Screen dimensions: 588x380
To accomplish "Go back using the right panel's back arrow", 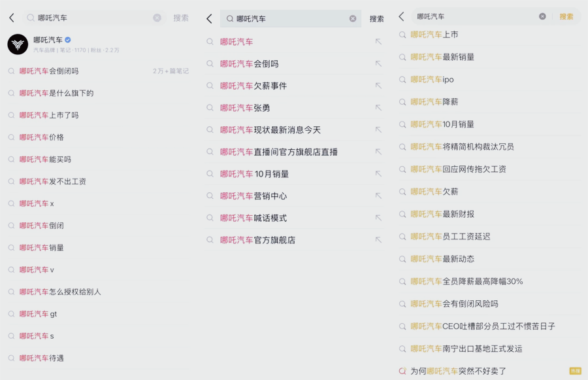I will click(401, 16).
